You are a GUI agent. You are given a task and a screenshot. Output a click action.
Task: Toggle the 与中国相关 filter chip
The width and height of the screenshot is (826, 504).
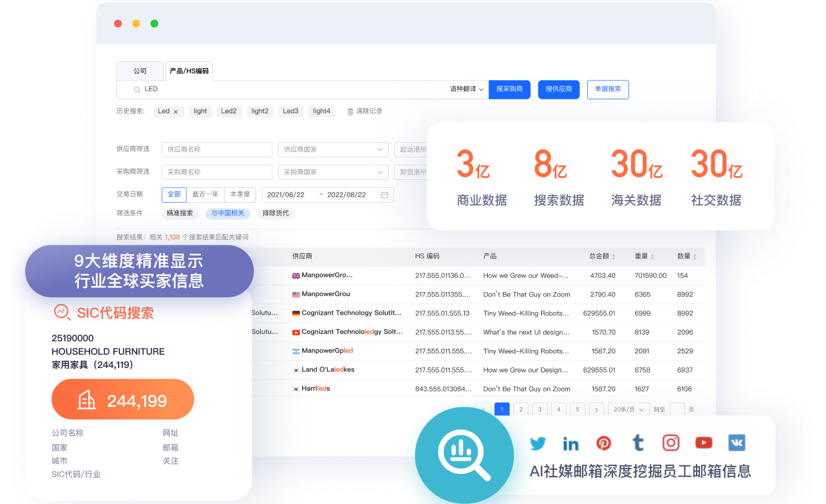[228, 213]
